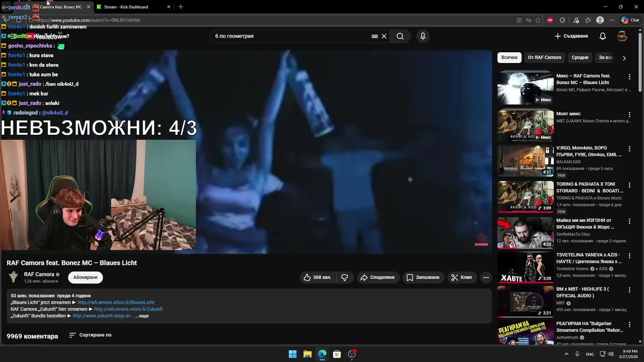
Task: Close the Camora feat. Bonez MC tab
Action: coord(89,7)
